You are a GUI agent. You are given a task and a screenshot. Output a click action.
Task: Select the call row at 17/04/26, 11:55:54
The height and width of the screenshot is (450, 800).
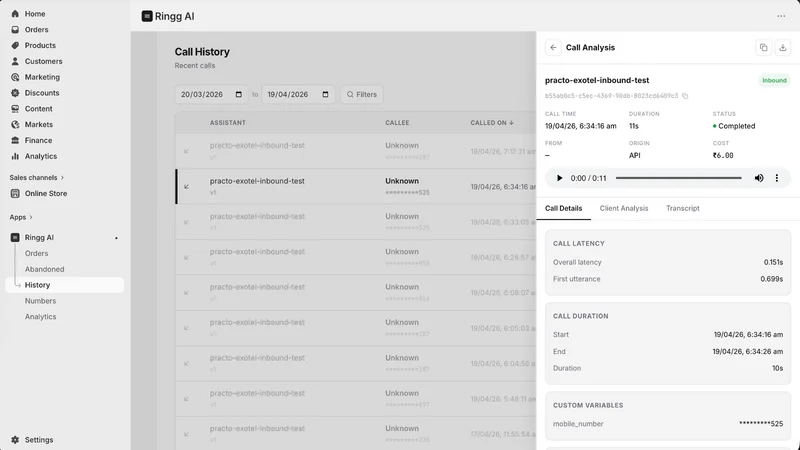click(356, 433)
